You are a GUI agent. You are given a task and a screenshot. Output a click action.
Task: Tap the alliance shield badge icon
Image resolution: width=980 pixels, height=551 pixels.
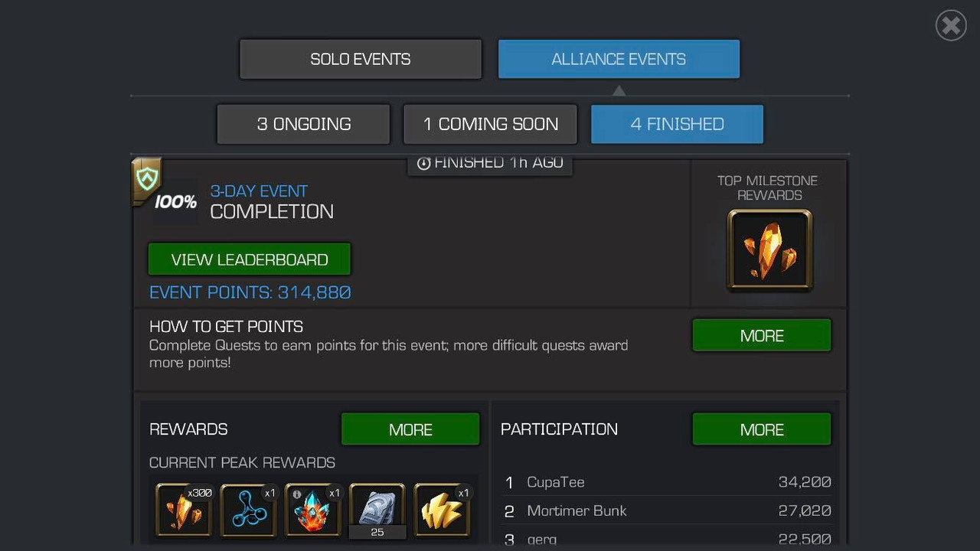146,180
